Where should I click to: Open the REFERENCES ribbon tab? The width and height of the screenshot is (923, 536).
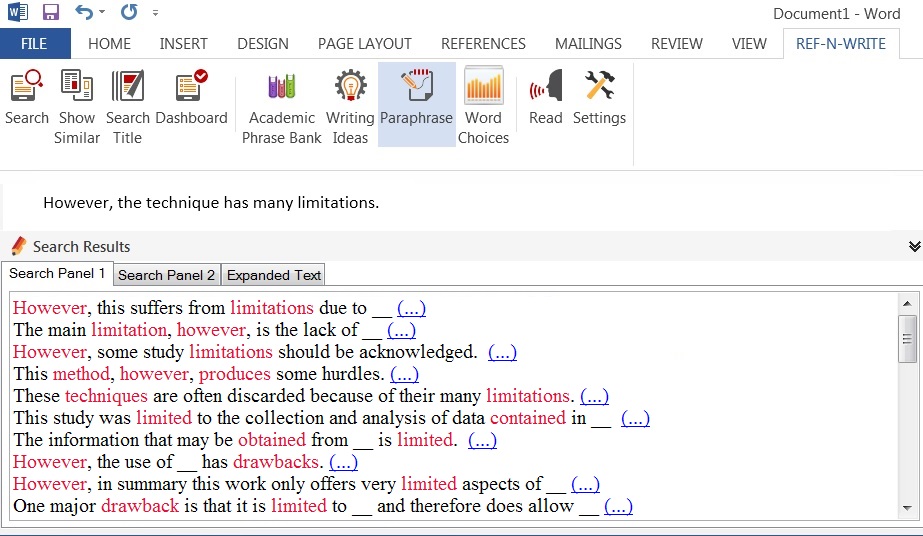click(483, 44)
